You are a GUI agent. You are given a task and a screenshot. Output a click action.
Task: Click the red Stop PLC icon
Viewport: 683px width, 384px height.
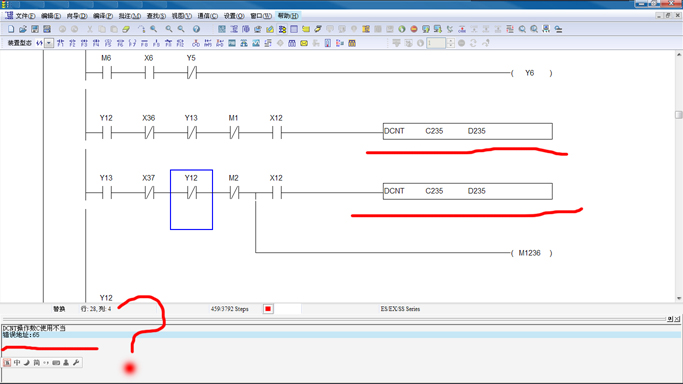click(414, 29)
